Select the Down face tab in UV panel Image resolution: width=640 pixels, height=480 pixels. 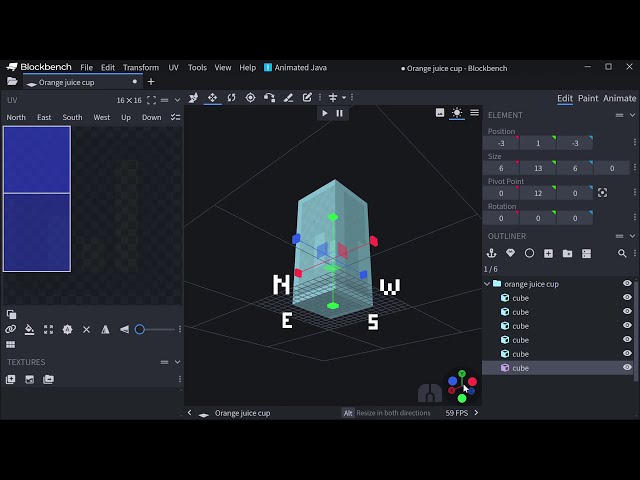click(151, 117)
